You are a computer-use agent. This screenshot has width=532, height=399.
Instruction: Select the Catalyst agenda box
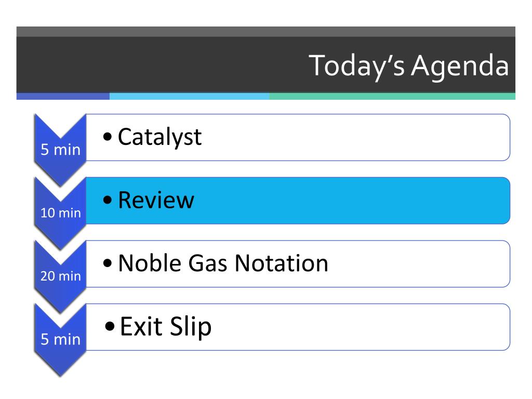(298, 137)
